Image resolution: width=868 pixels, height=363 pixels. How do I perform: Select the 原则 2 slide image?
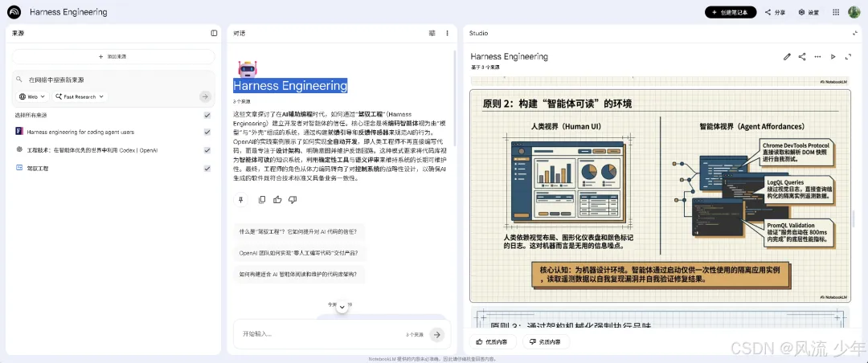click(x=660, y=195)
